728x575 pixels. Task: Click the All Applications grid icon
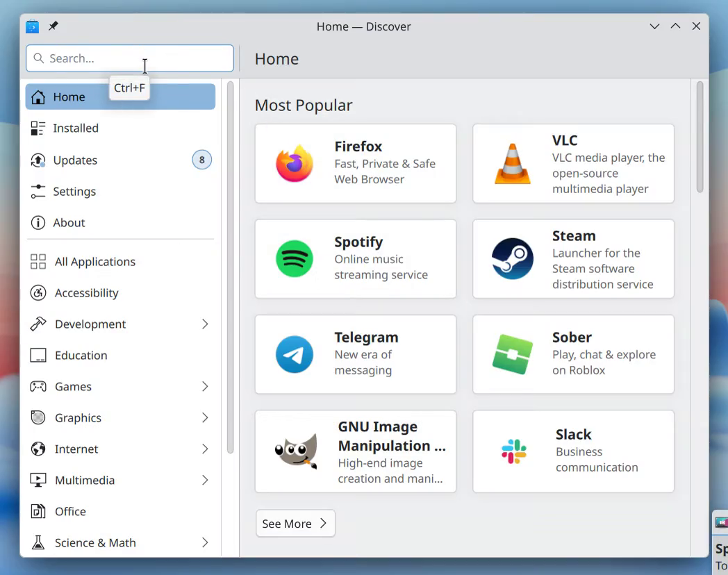pyautogui.click(x=38, y=262)
